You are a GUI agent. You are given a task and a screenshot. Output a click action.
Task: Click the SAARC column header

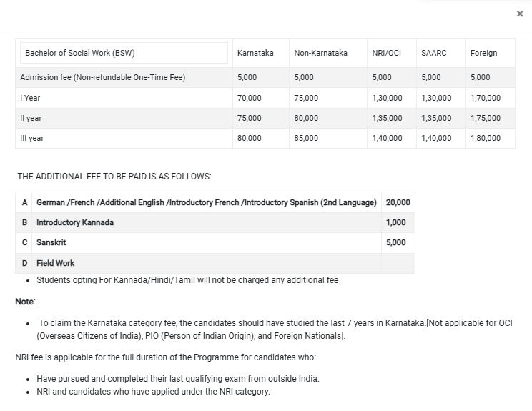[434, 53]
